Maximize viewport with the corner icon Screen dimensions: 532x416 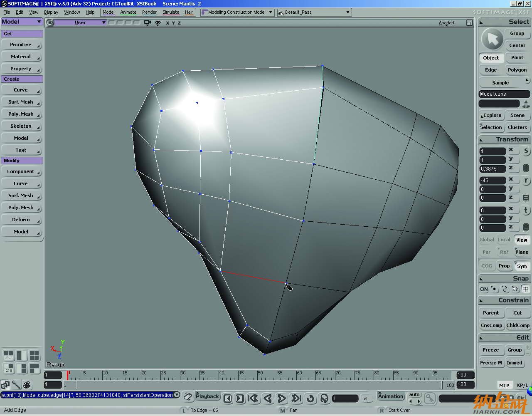pos(469,23)
